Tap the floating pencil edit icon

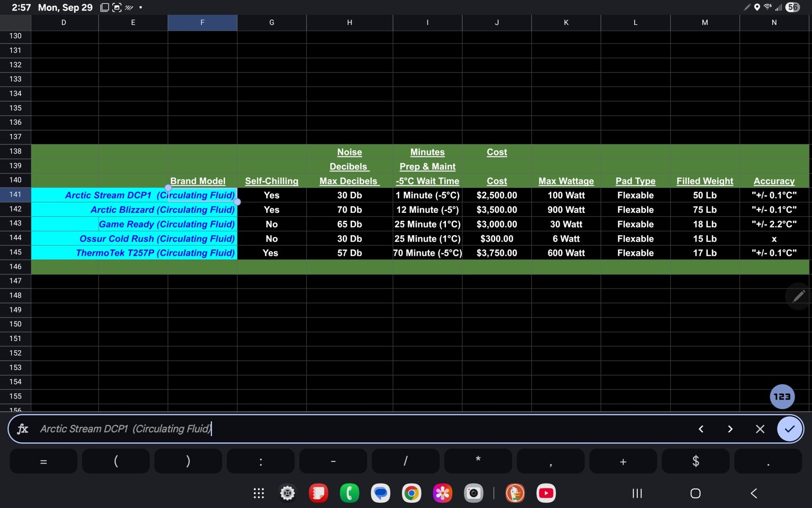pyautogui.click(x=798, y=296)
